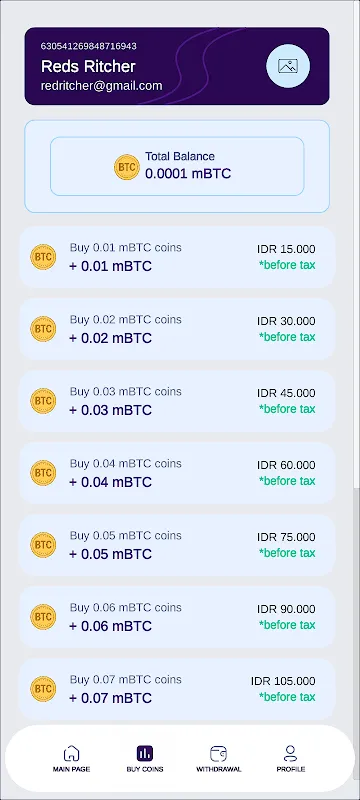Open the Main Page home icon

coord(71,753)
